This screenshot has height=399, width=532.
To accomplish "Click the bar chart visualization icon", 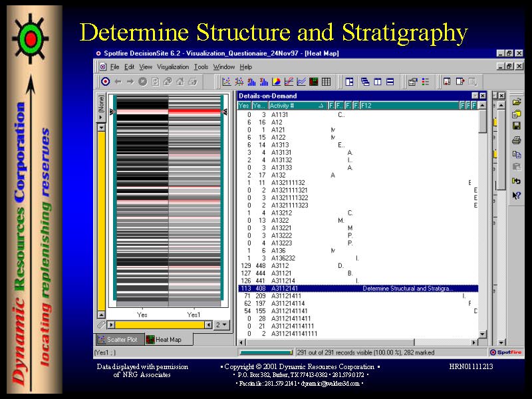I will pyautogui.click(x=251, y=82).
